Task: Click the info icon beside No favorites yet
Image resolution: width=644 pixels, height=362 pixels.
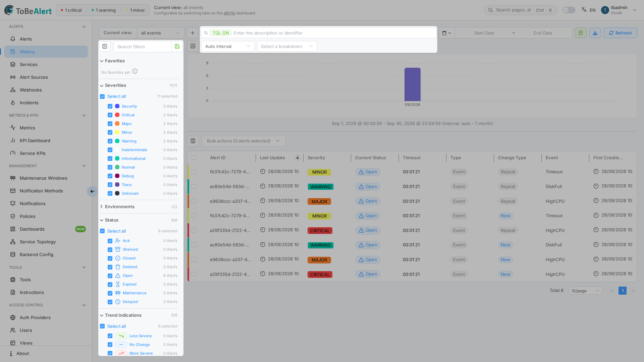Action: (135, 71)
